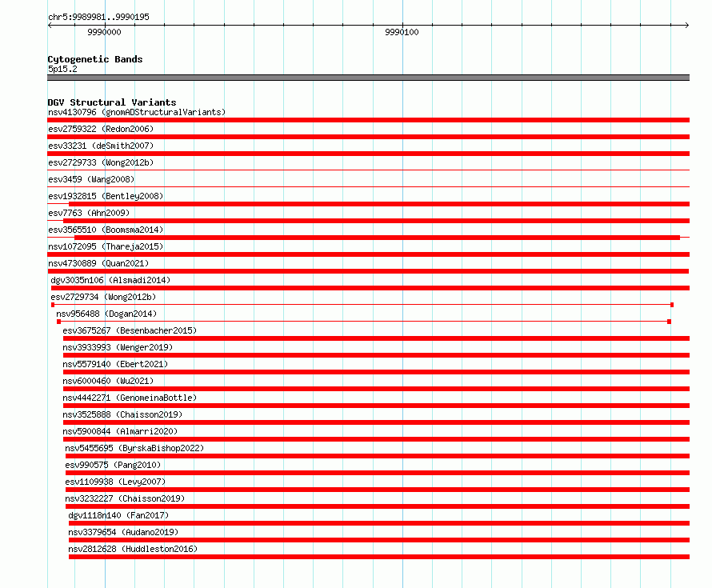Click the esv2729733 (Wong2012b) variant label
This screenshot has width=712, height=588.
coord(101,162)
